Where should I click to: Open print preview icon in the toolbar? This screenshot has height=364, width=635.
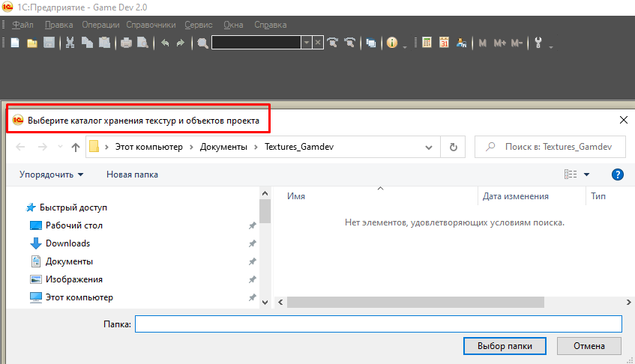click(142, 43)
